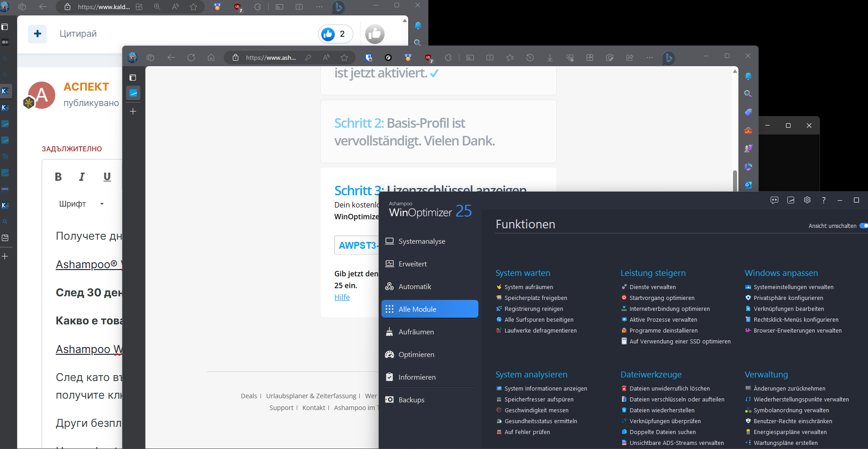The height and width of the screenshot is (449, 868).
Task: Click the license key field AWPST3
Action: click(x=357, y=245)
